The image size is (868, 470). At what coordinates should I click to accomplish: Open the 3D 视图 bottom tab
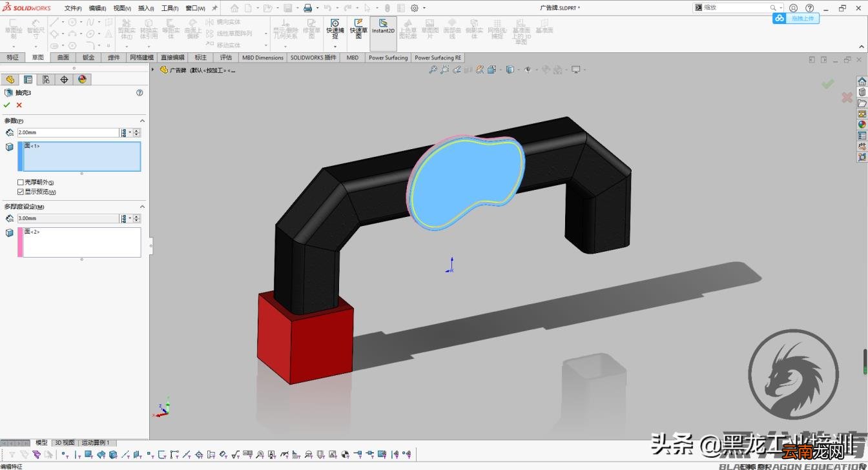coord(65,443)
